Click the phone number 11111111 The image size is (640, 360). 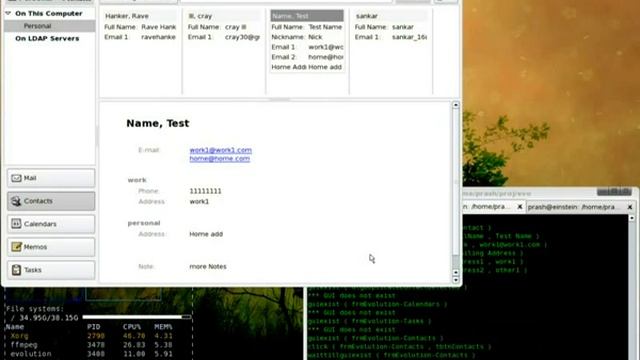(205, 191)
